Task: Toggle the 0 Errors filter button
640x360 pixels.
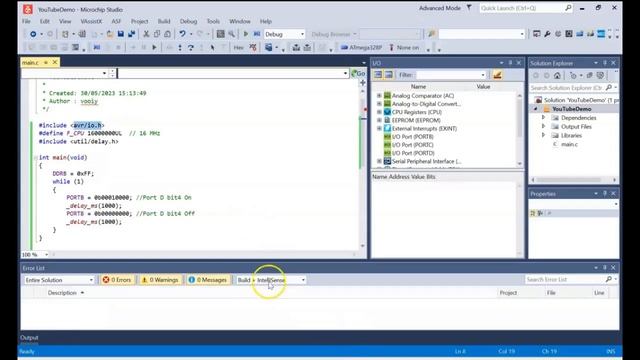Action: click(117, 280)
